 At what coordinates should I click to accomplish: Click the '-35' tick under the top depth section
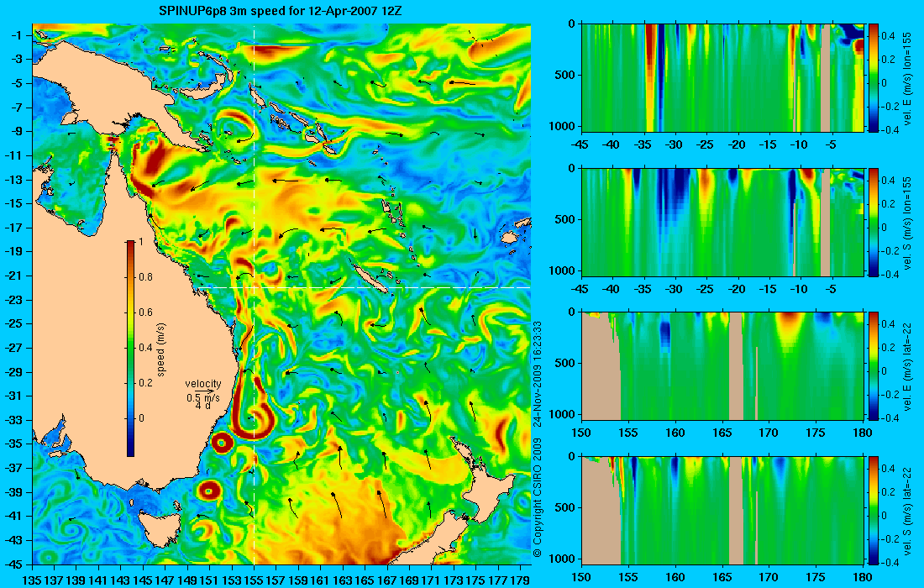click(643, 145)
